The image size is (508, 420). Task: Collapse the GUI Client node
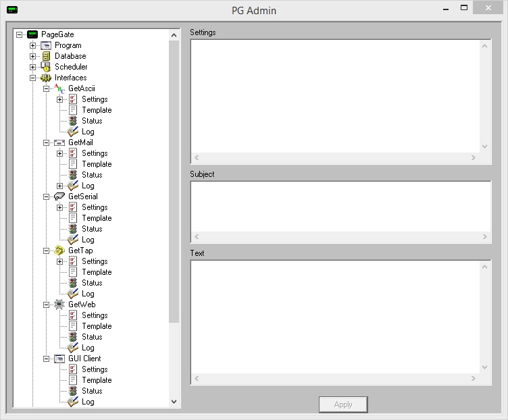coord(47,359)
